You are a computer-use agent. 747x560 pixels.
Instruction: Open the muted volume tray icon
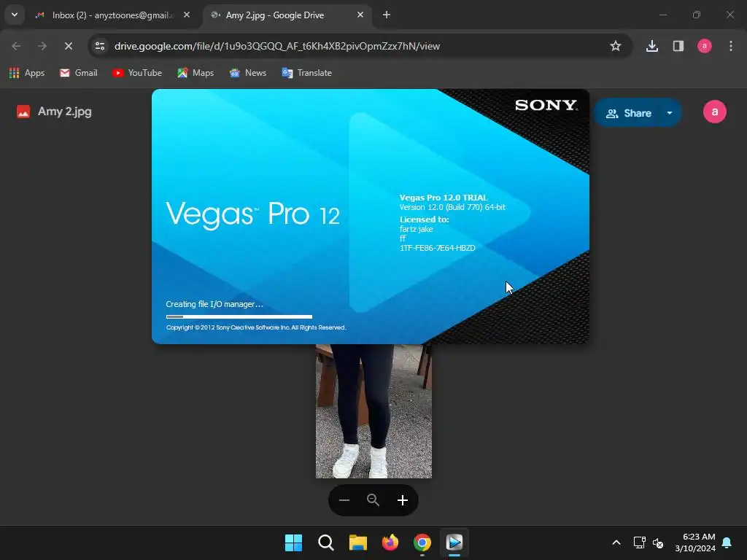click(658, 542)
